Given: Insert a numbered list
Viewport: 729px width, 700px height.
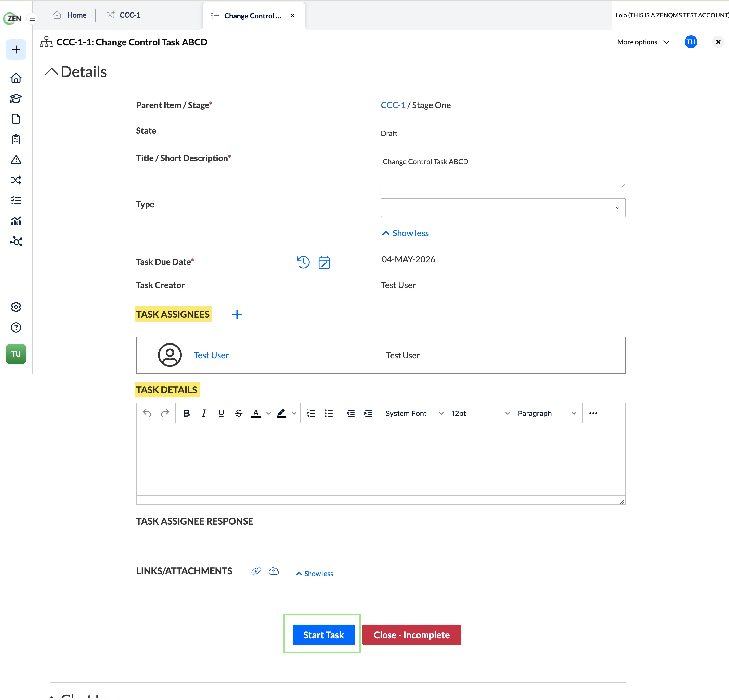Looking at the screenshot, I should click(x=311, y=413).
